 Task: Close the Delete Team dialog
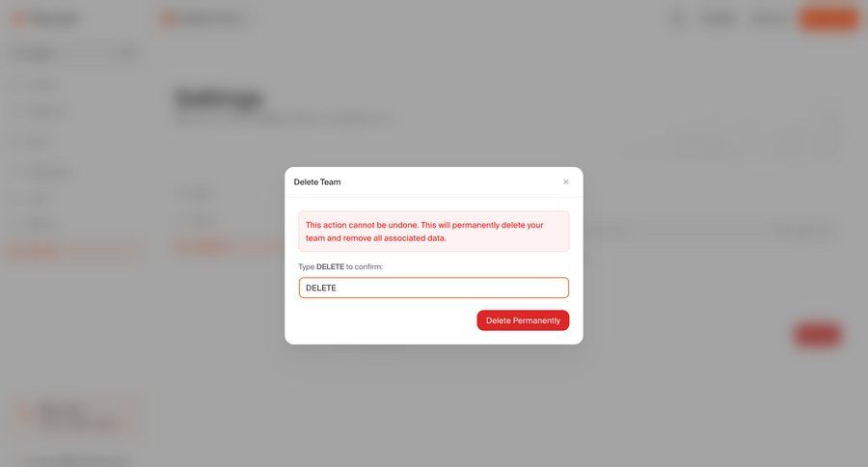click(x=566, y=181)
